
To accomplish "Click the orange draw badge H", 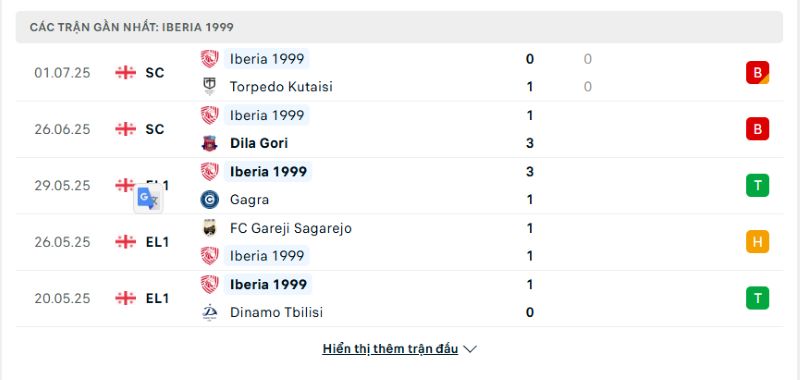I will tap(757, 242).
